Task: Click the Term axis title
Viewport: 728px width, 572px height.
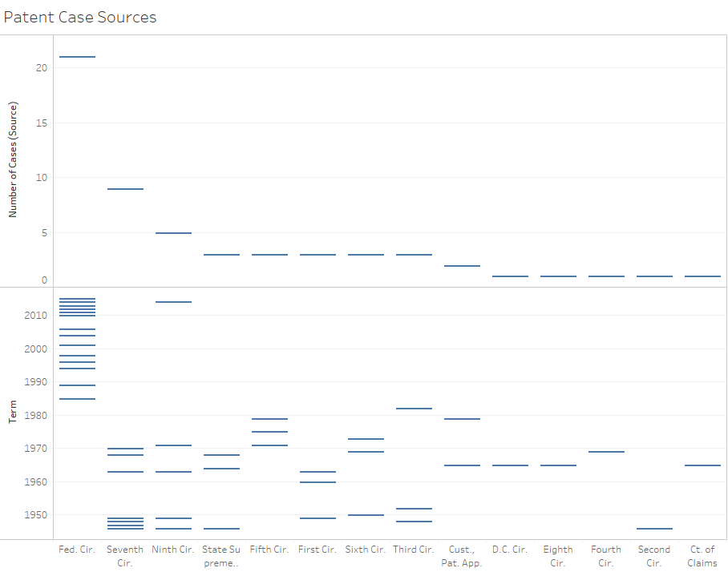Action: pyautogui.click(x=13, y=413)
